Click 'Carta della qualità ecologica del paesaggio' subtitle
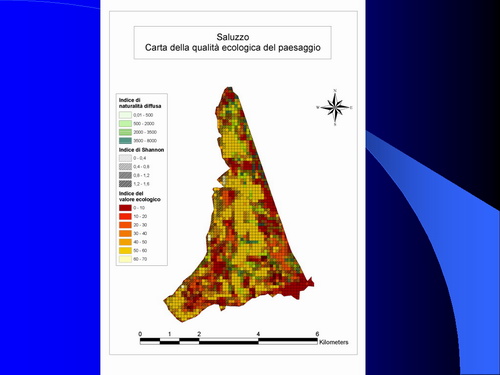 tap(233, 48)
